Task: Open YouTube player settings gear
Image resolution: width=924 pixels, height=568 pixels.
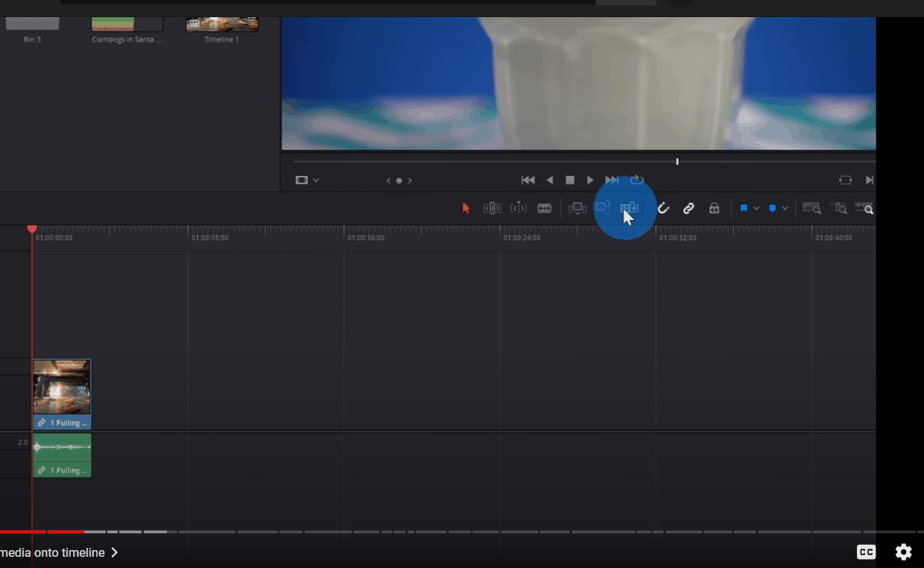Action: pyautogui.click(x=904, y=552)
